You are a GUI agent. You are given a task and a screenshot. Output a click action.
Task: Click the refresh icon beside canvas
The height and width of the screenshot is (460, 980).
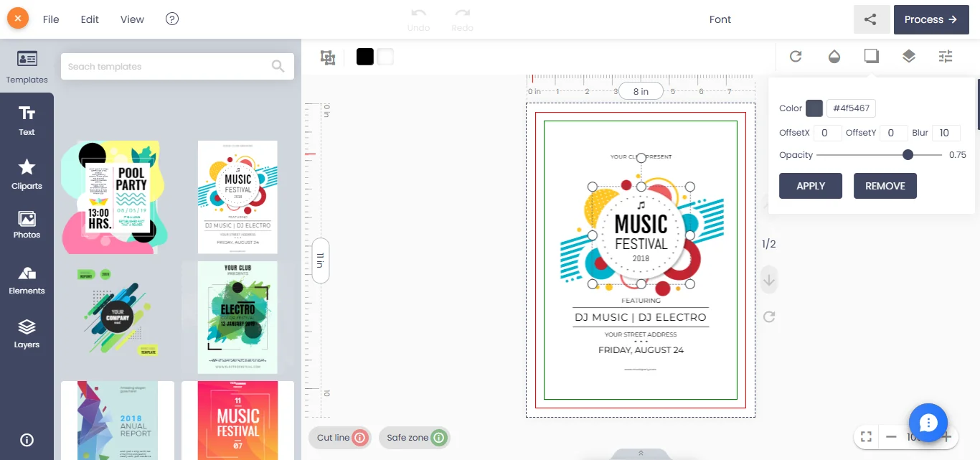[769, 316]
